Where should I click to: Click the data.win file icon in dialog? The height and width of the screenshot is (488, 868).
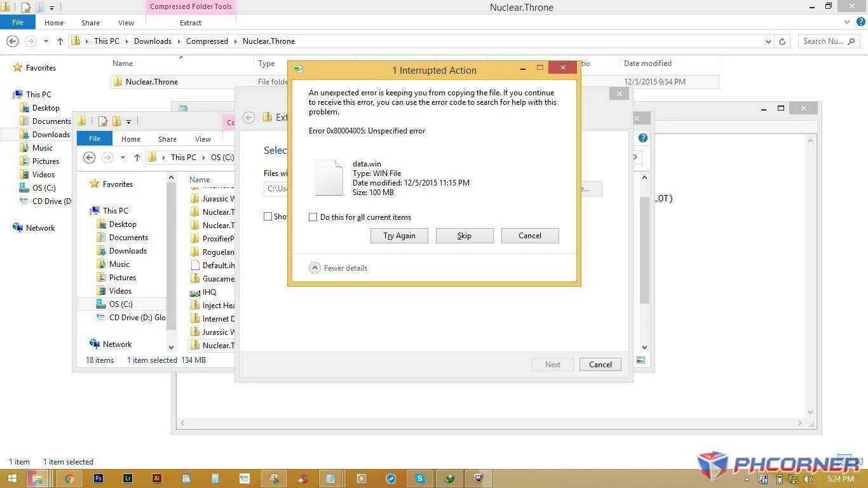click(x=329, y=177)
